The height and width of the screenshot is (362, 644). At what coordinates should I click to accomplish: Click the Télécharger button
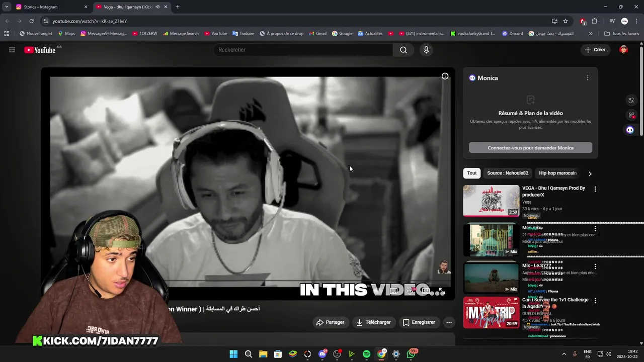(374, 322)
